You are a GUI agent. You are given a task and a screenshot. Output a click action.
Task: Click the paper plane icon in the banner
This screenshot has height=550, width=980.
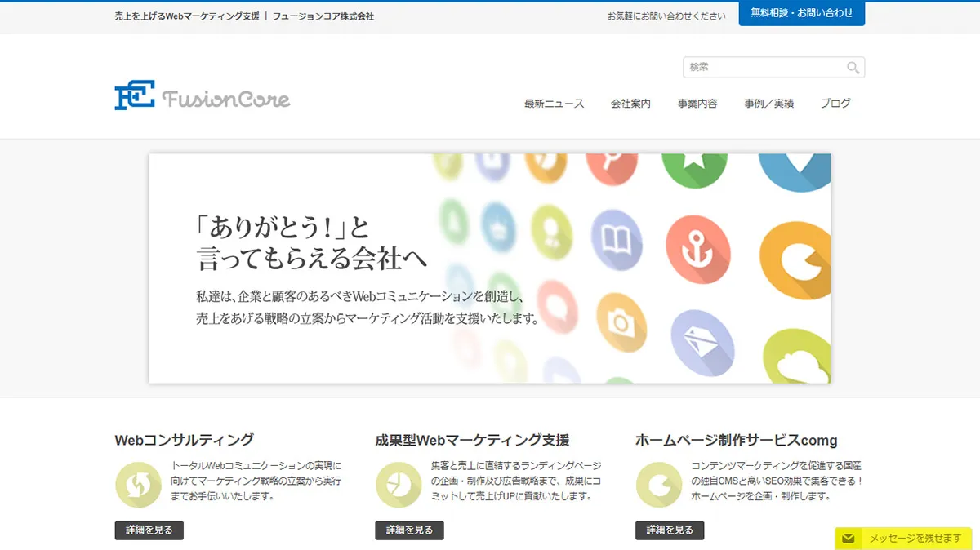(x=701, y=343)
